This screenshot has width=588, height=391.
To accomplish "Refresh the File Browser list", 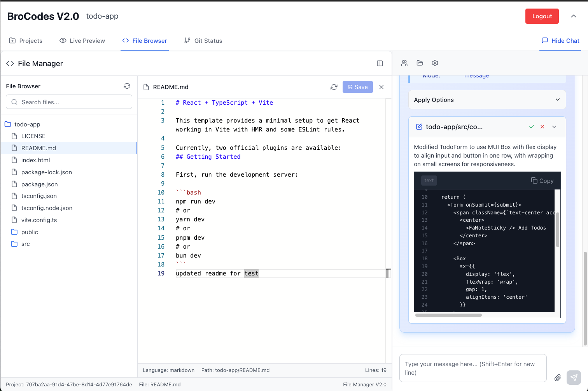I will (x=127, y=86).
